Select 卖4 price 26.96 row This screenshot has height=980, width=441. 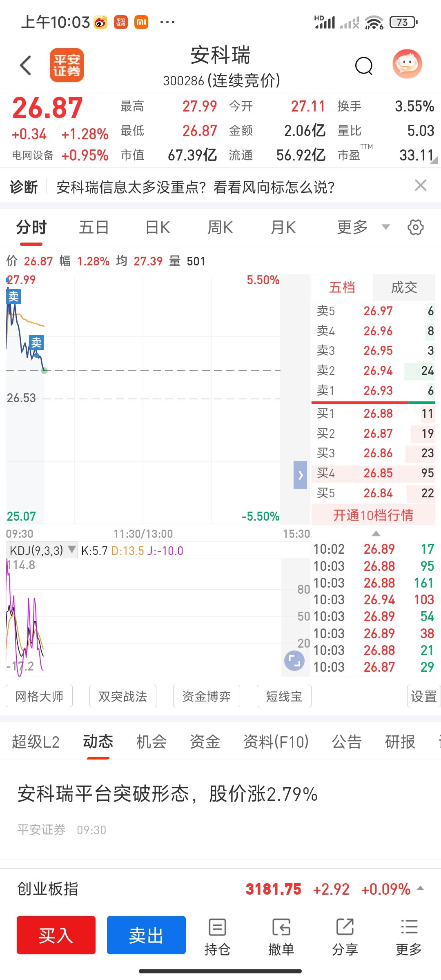tap(374, 331)
